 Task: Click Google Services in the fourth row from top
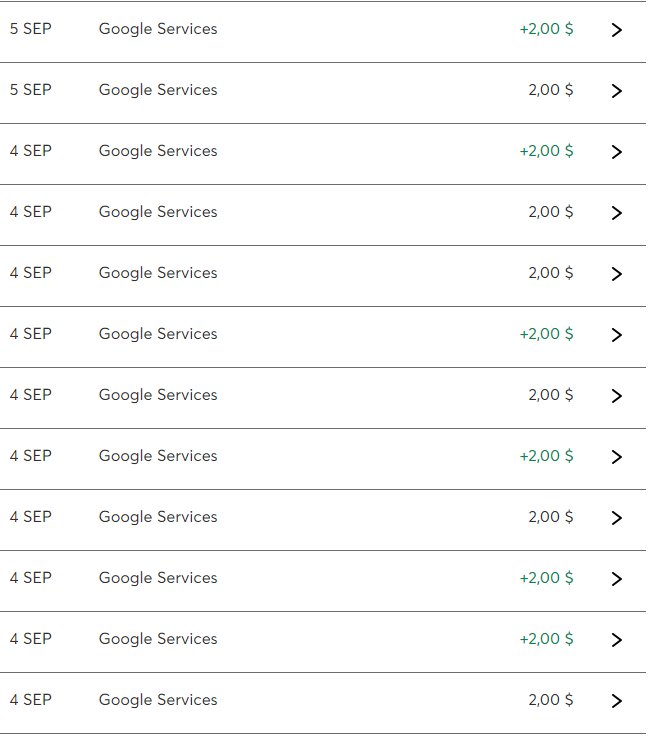tap(158, 212)
